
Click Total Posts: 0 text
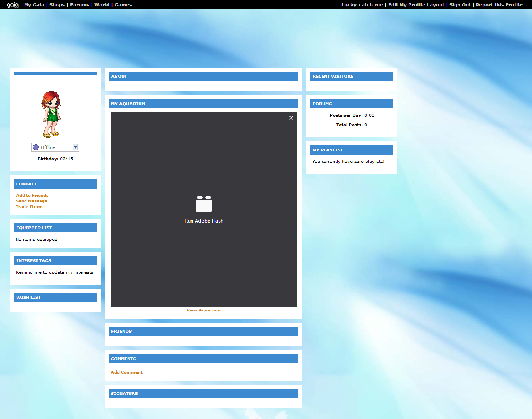[x=352, y=125]
